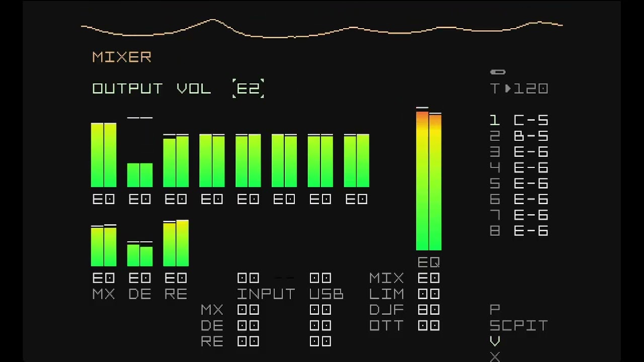
Task: Select the E0 value above DE label
Action: click(140, 278)
